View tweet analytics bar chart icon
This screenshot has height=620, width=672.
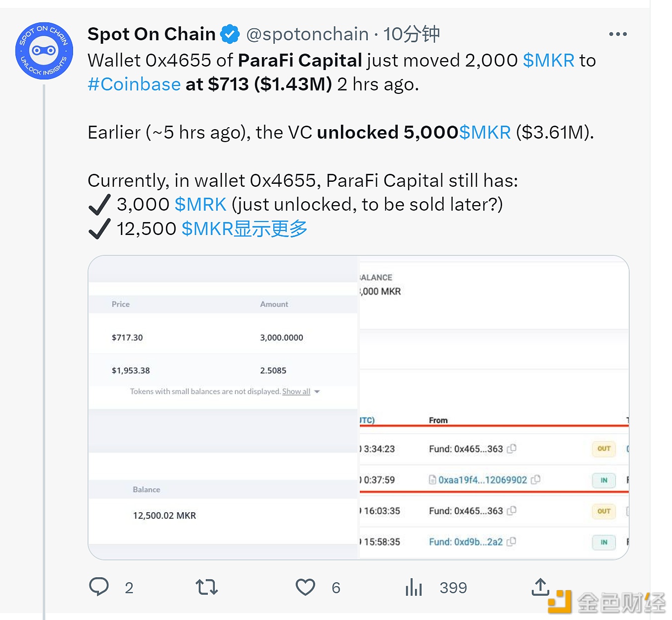pyautogui.click(x=414, y=587)
